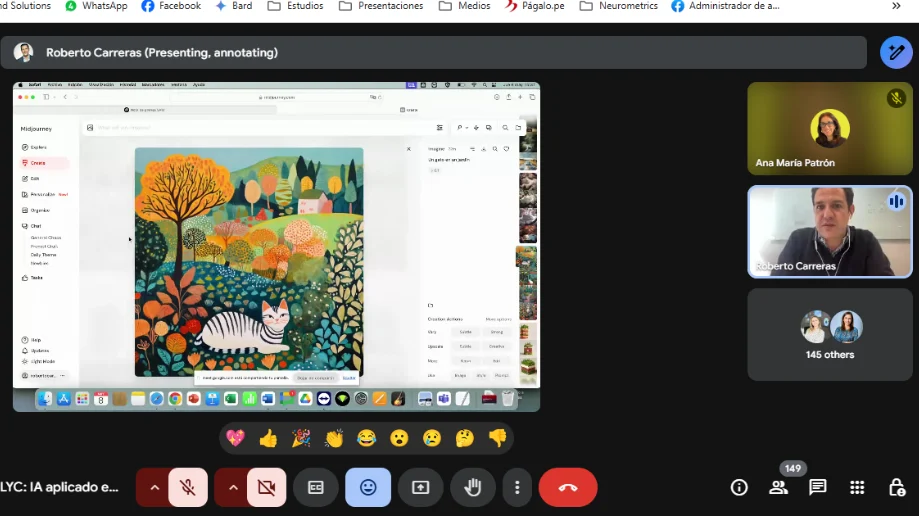Click Upscale Creative button in Midjourney
The height and width of the screenshot is (516, 919).
click(x=496, y=347)
